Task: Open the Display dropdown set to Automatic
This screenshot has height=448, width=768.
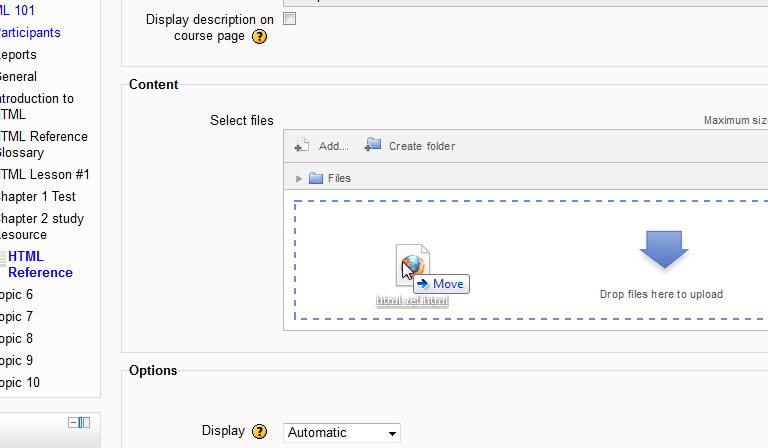Action: point(341,433)
